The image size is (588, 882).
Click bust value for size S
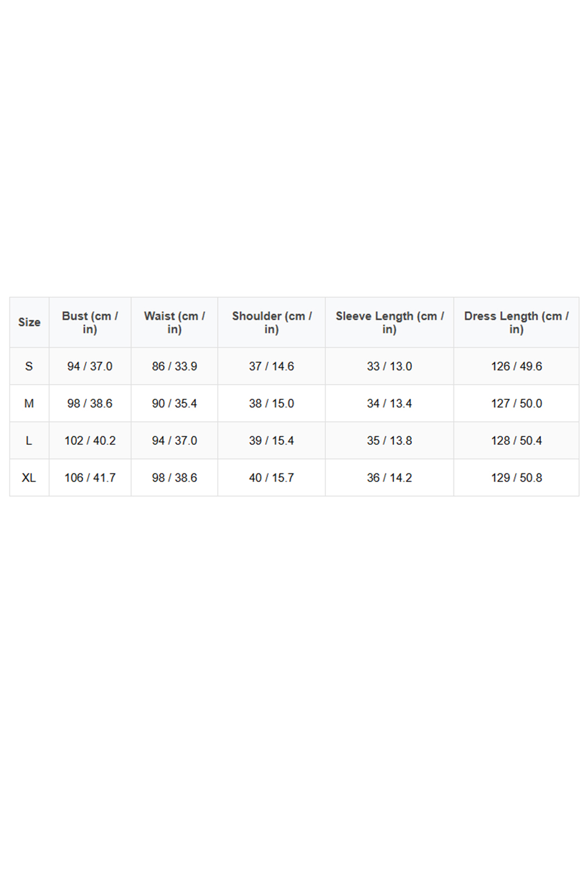tap(90, 366)
